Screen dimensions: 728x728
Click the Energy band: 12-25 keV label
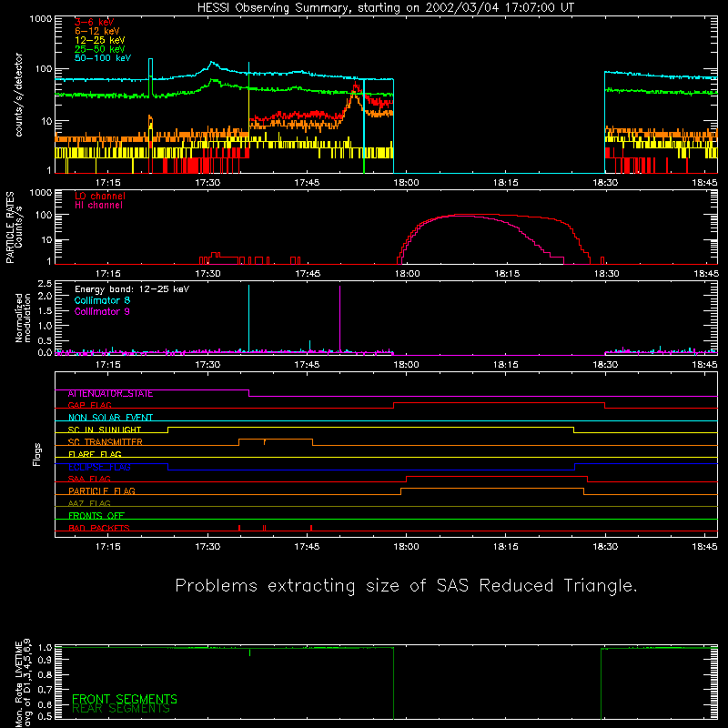132,289
